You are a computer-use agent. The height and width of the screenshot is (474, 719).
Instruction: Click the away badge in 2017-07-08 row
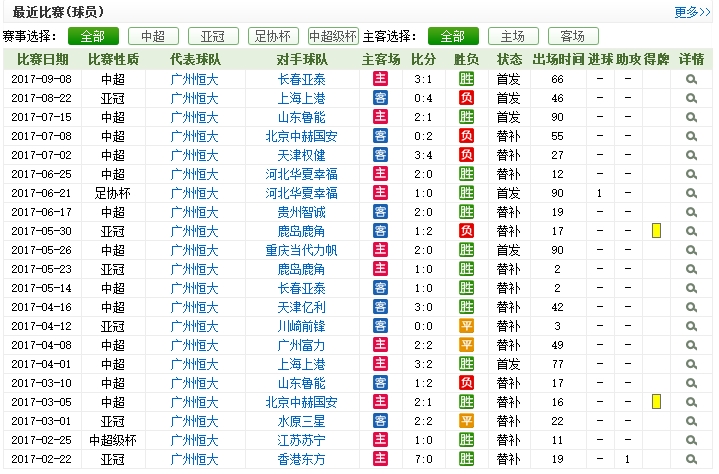pyautogui.click(x=380, y=136)
